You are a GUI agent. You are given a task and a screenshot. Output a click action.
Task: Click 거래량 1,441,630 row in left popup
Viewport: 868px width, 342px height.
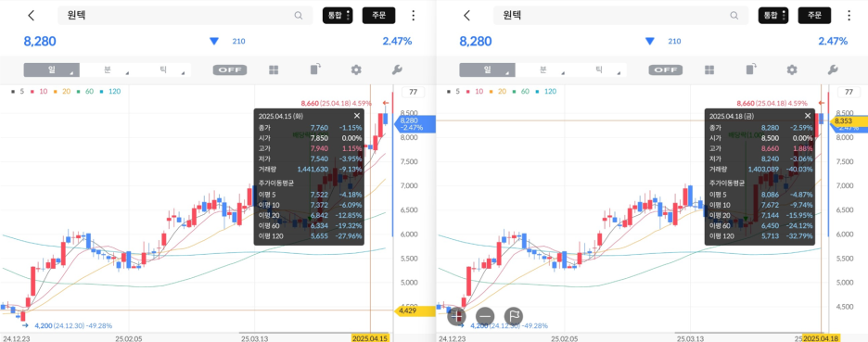(310, 170)
